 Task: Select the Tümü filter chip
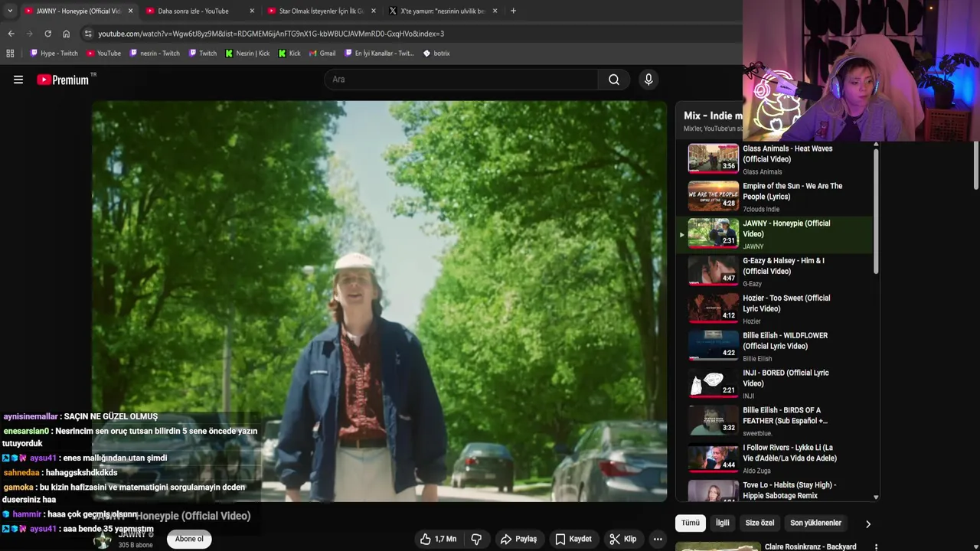(691, 523)
